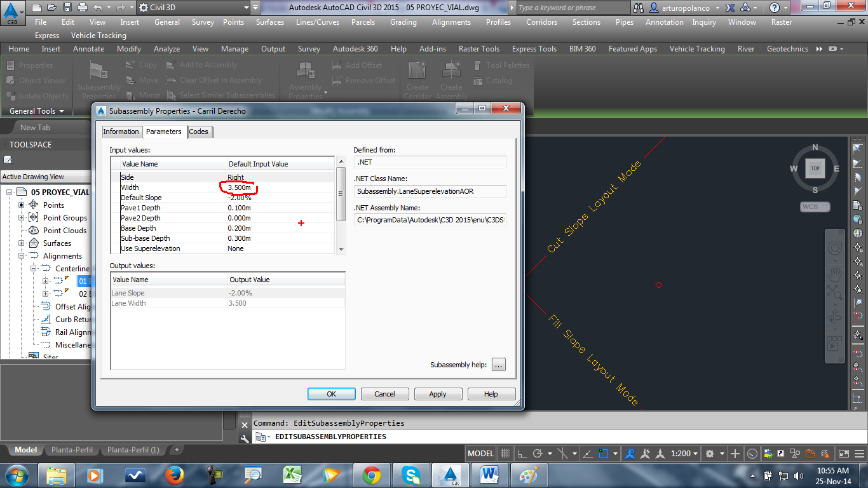868x488 pixels.
Task: Toggle annotation visibility icon in the status bar
Action: tap(630, 454)
